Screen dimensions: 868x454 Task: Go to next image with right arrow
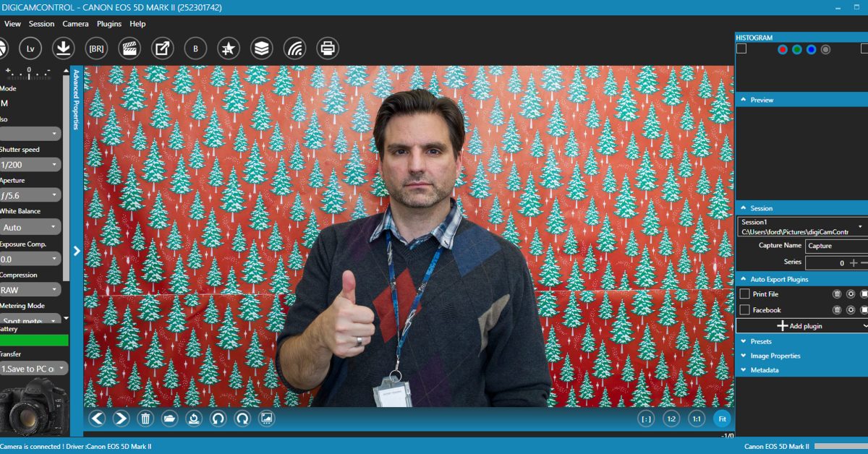pyautogui.click(x=121, y=418)
